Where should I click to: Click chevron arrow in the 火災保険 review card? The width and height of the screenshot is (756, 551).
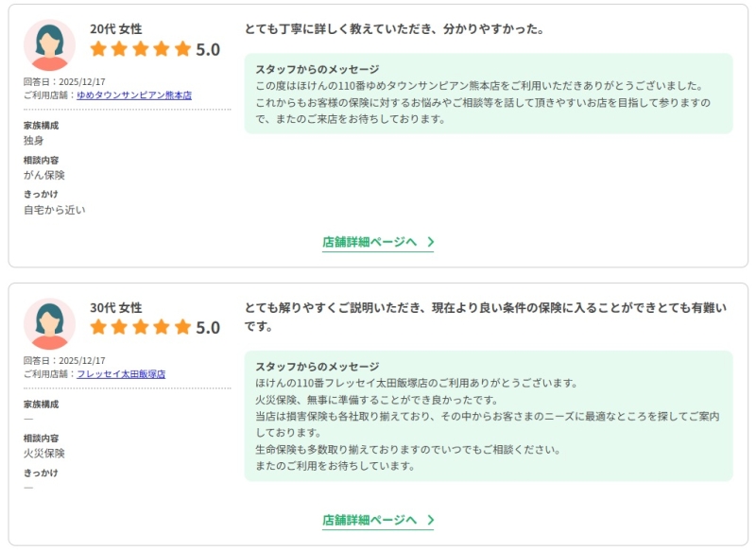point(430,520)
